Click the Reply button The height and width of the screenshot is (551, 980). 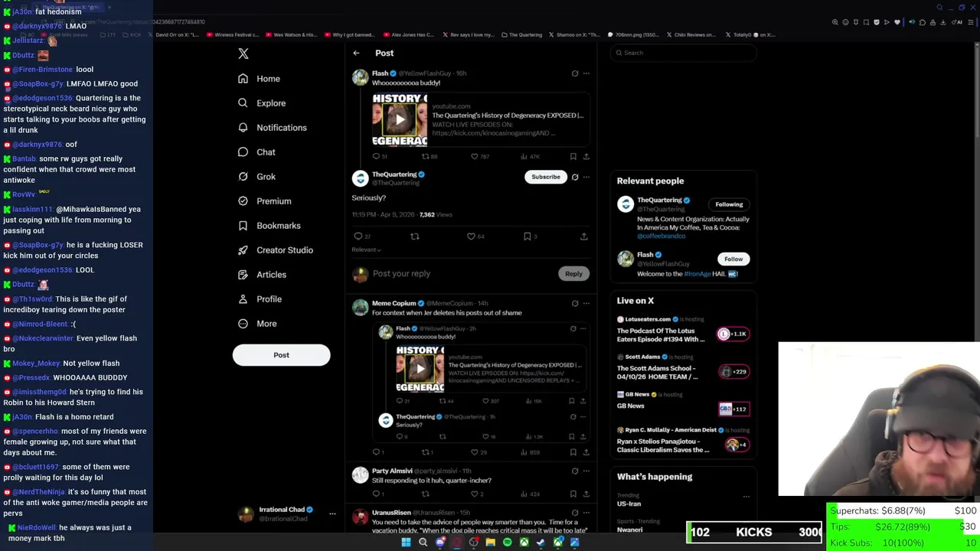pos(573,273)
